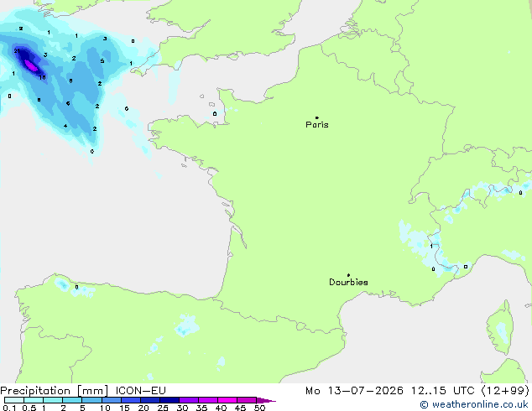Pick the 15 to 20 legend swatch

point(130,400)
